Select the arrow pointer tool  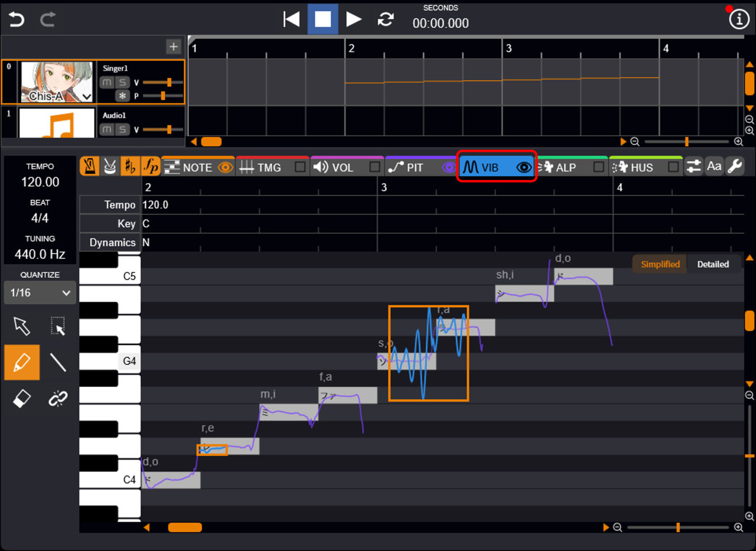22,325
